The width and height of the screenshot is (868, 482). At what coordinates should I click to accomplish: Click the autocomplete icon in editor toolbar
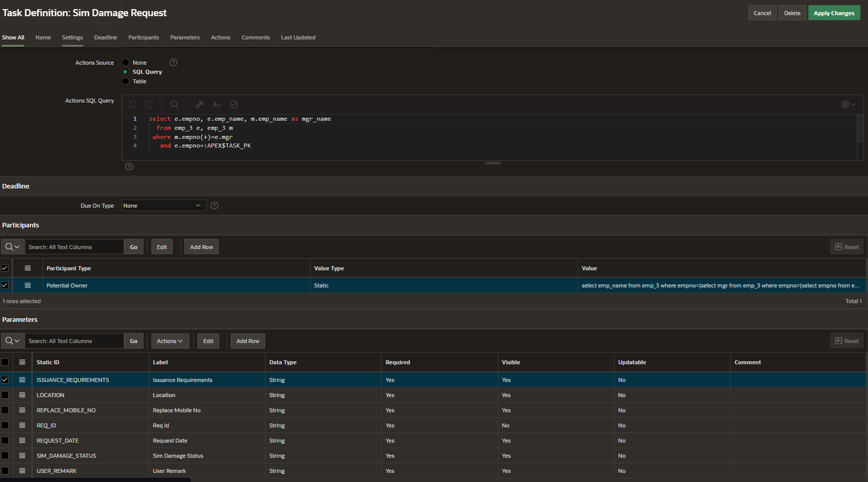pos(217,105)
